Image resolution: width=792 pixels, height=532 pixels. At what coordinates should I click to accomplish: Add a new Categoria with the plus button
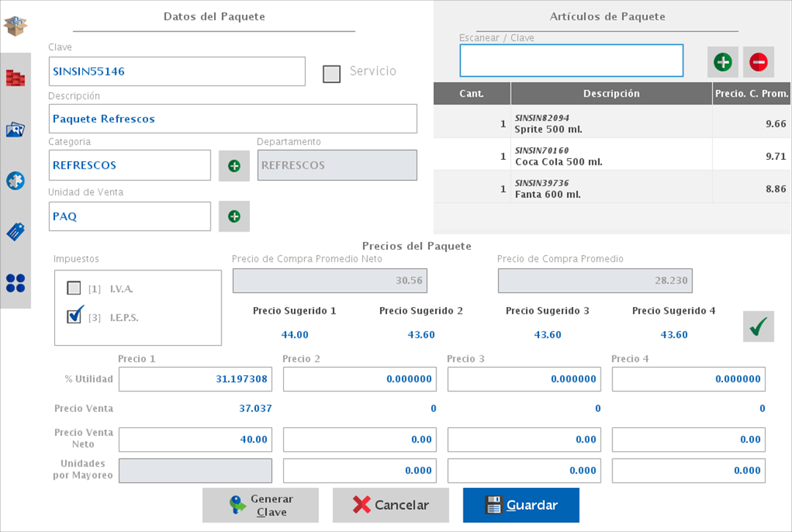[234, 166]
